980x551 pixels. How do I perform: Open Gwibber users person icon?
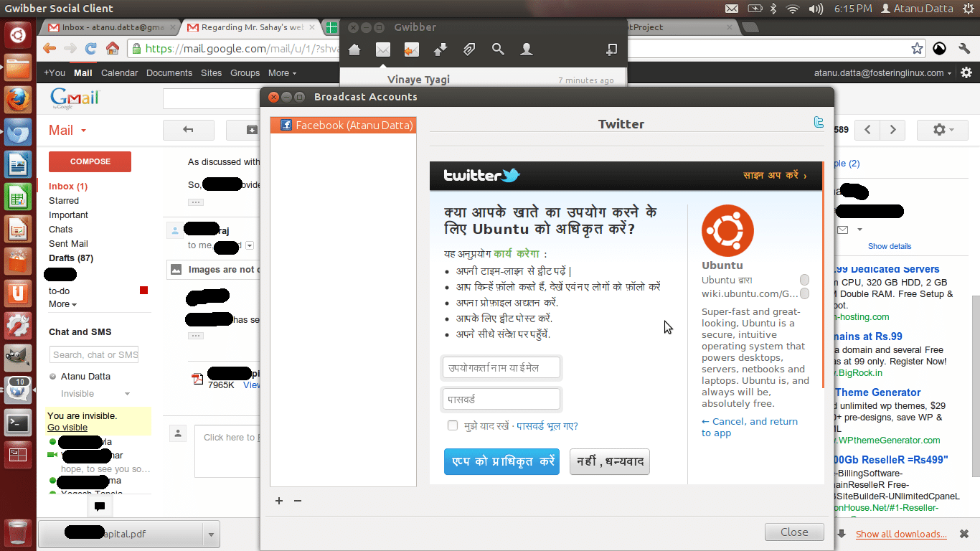click(527, 50)
